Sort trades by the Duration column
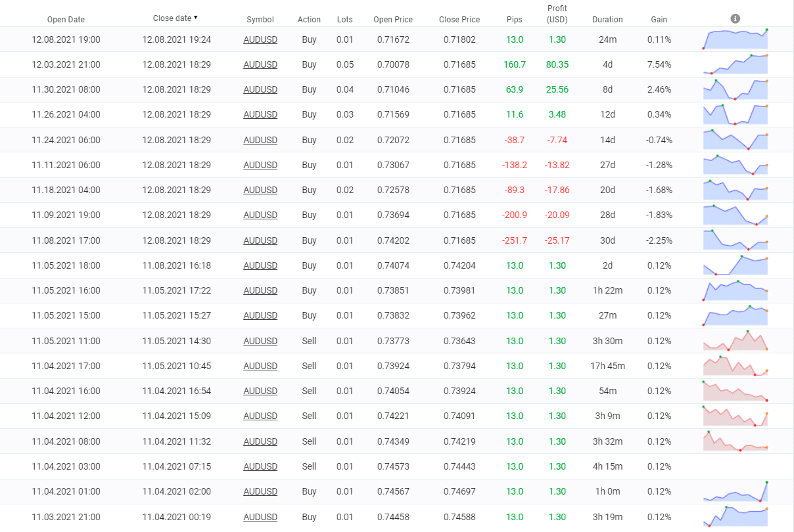Image resolution: width=794 pixels, height=532 pixels. tap(607, 19)
